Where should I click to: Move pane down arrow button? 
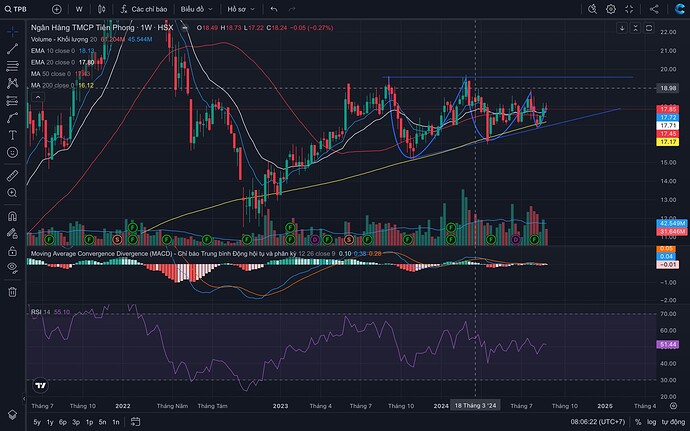[622, 28]
